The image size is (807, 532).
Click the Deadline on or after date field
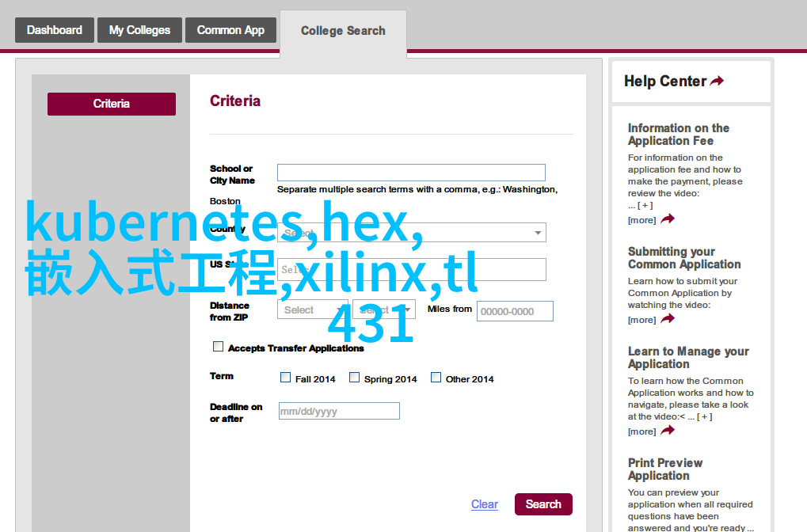pyautogui.click(x=339, y=411)
